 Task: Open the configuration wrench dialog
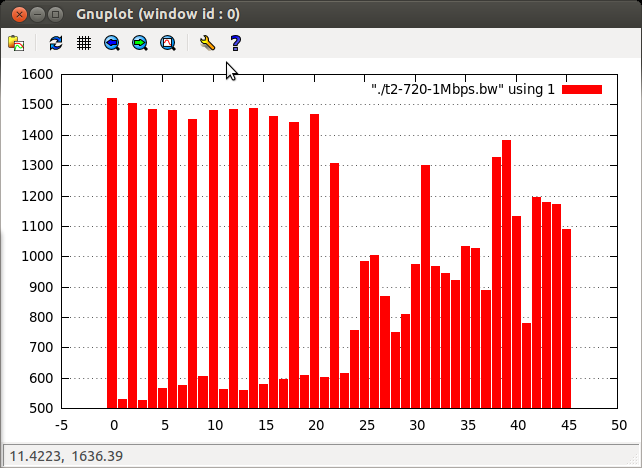pyautogui.click(x=207, y=43)
